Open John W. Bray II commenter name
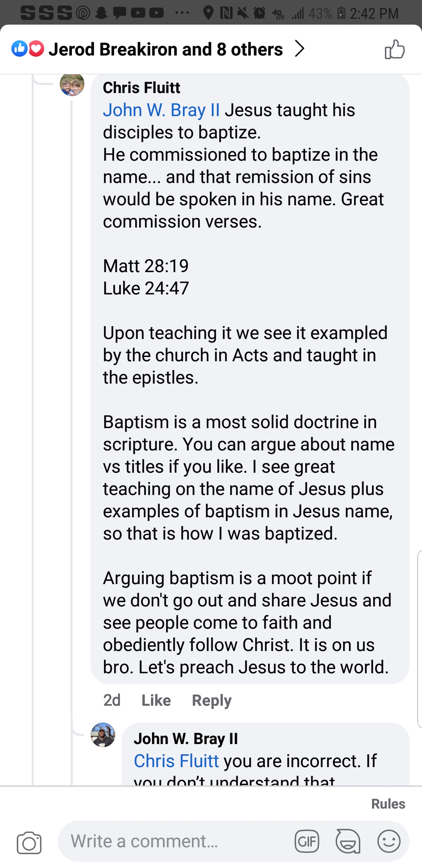The height and width of the screenshot is (868, 422). click(x=186, y=739)
